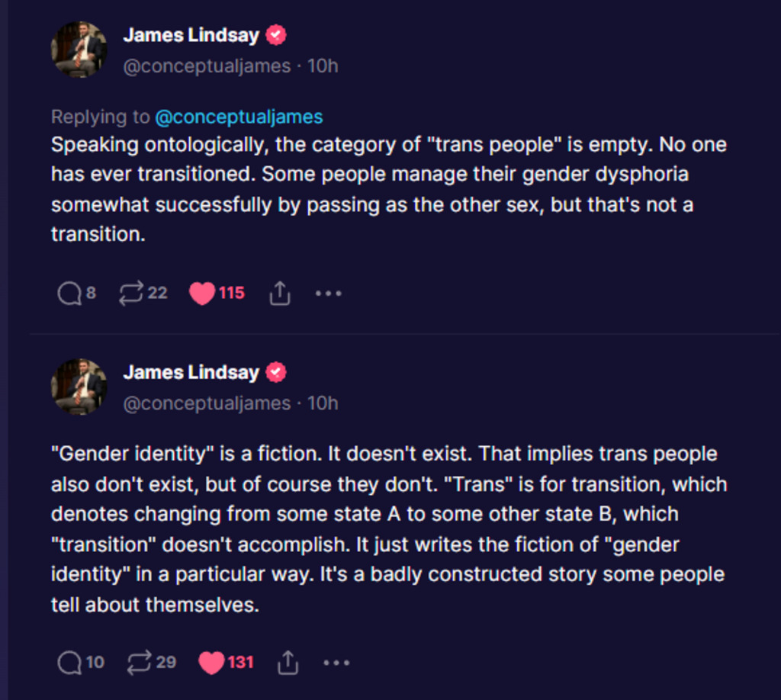Screen dimensions: 781x700
Task: Reply to the first post about "trans people" category
Action: 69,294
